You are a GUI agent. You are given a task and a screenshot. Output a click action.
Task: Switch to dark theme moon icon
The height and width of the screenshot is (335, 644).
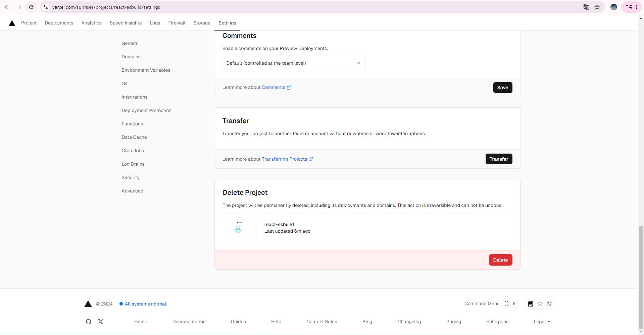tap(549, 304)
